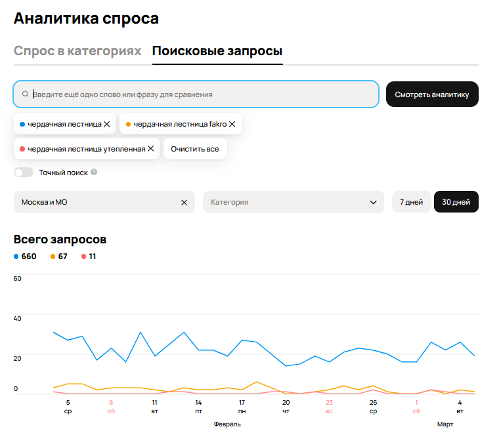This screenshot has width=501, height=448.
Task: Remove the 'чердачная лестница fakro' chip
Action: click(232, 124)
